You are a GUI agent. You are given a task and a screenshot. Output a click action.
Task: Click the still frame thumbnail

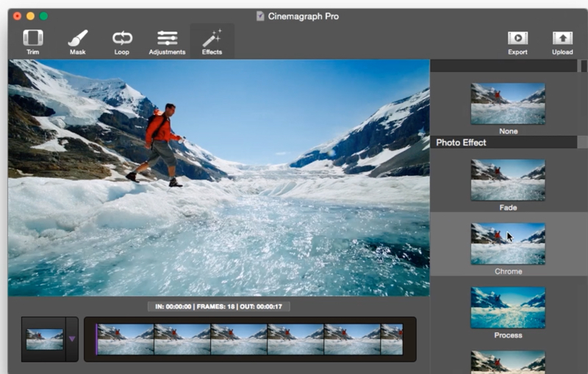click(45, 339)
